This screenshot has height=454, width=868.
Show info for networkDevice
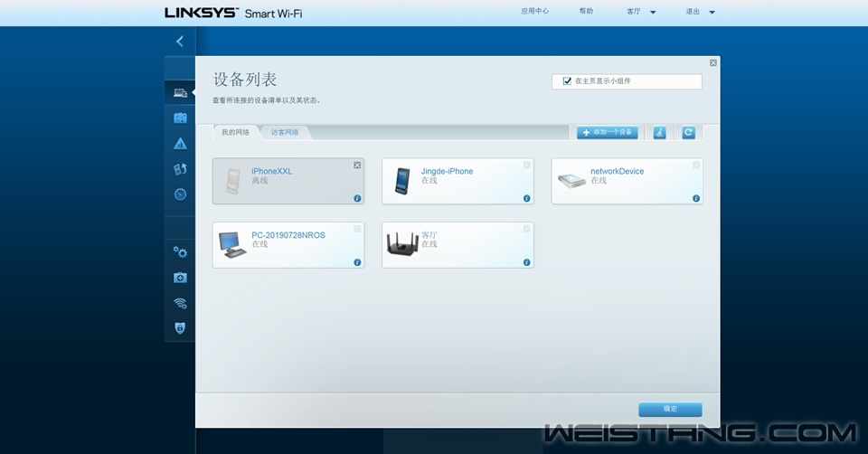pyautogui.click(x=696, y=198)
